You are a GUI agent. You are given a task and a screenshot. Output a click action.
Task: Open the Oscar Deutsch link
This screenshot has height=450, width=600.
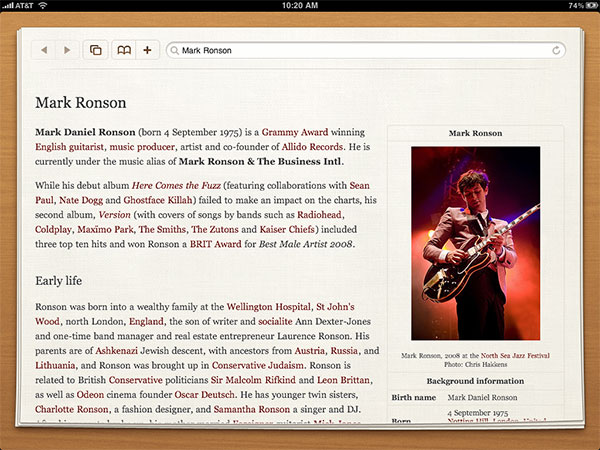tap(204, 395)
